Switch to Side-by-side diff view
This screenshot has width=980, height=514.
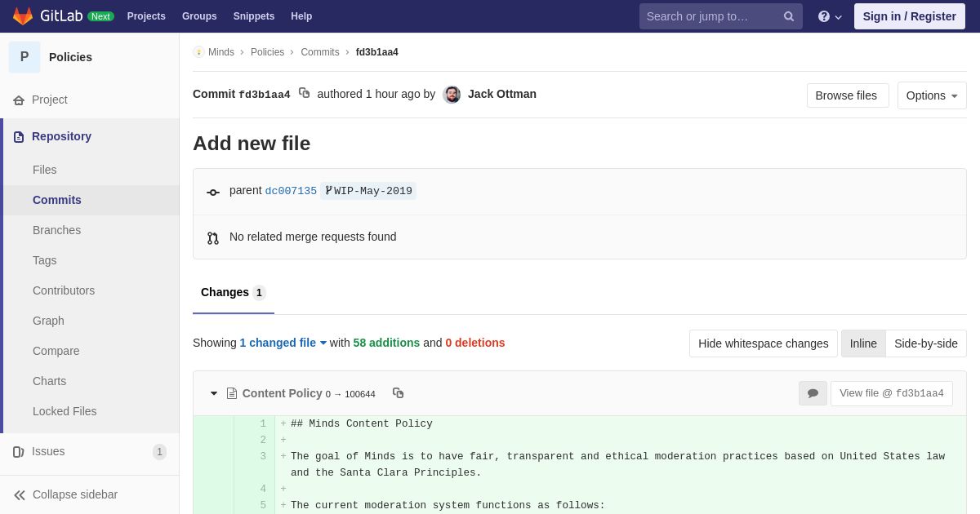[925, 343]
